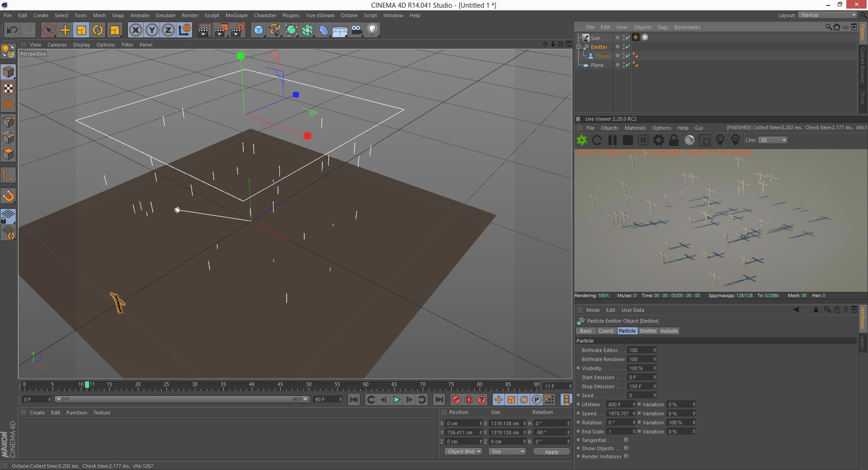Select the Plane object in Object Manager
Image resolution: width=868 pixels, height=470 pixels.
[597, 65]
